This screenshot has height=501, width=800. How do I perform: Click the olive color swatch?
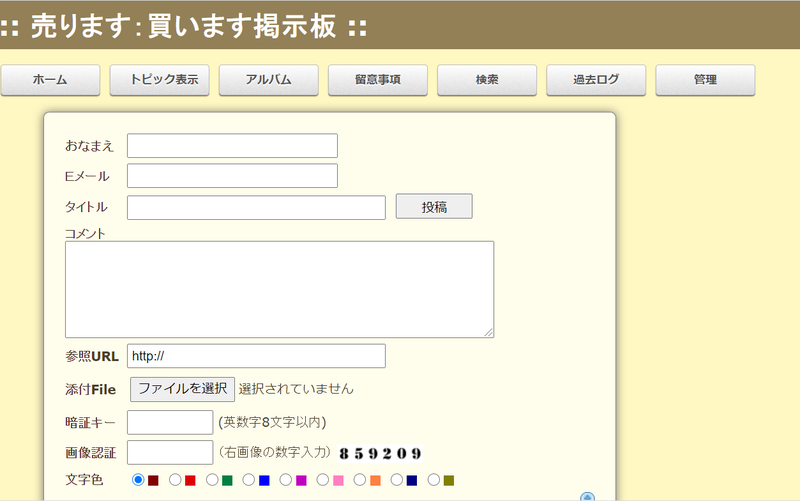pos(449,481)
